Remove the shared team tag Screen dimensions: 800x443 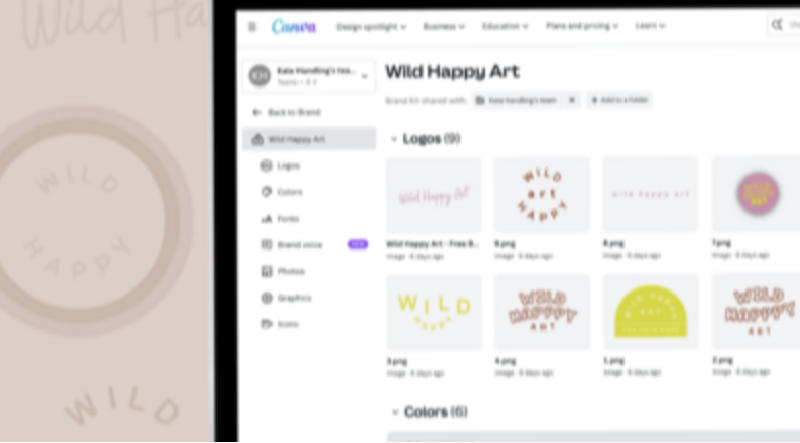click(x=571, y=100)
